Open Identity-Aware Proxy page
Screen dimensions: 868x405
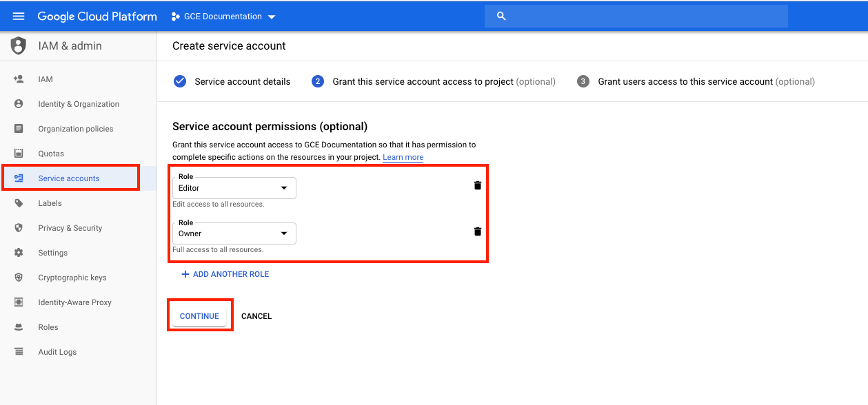74,302
